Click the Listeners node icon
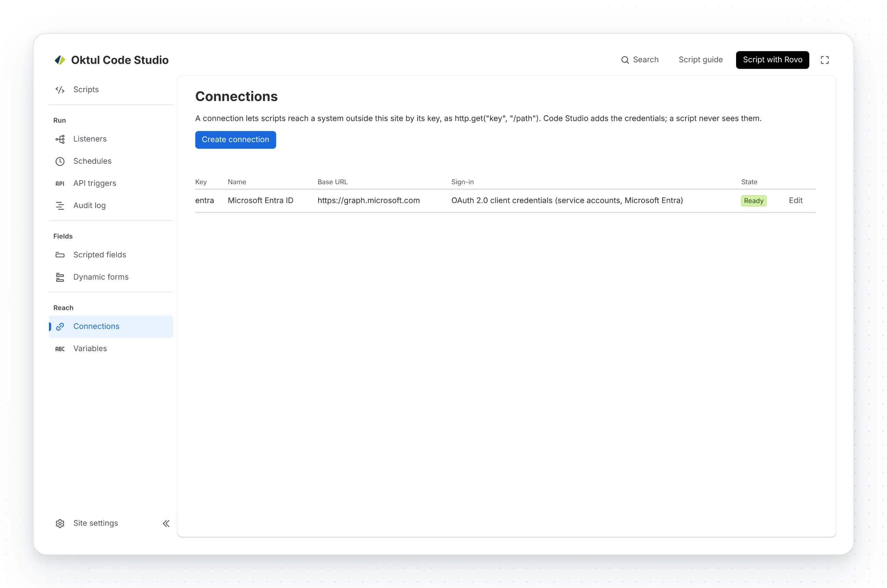Image resolution: width=887 pixels, height=588 pixels. coord(60,139)
